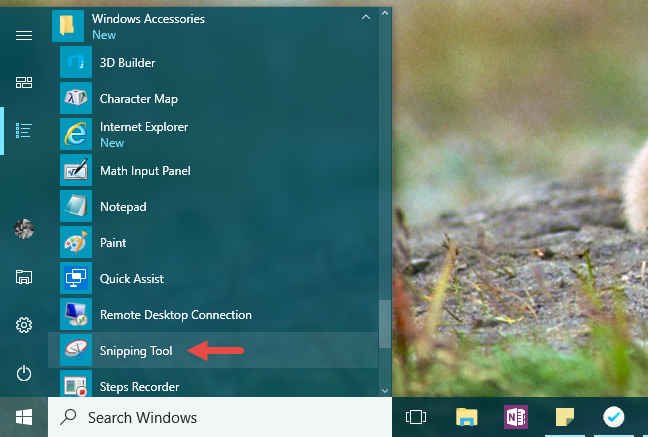Launch OneNote from the taskbar
This screenshot has height=437, width=648.
[x=515, y=417]
